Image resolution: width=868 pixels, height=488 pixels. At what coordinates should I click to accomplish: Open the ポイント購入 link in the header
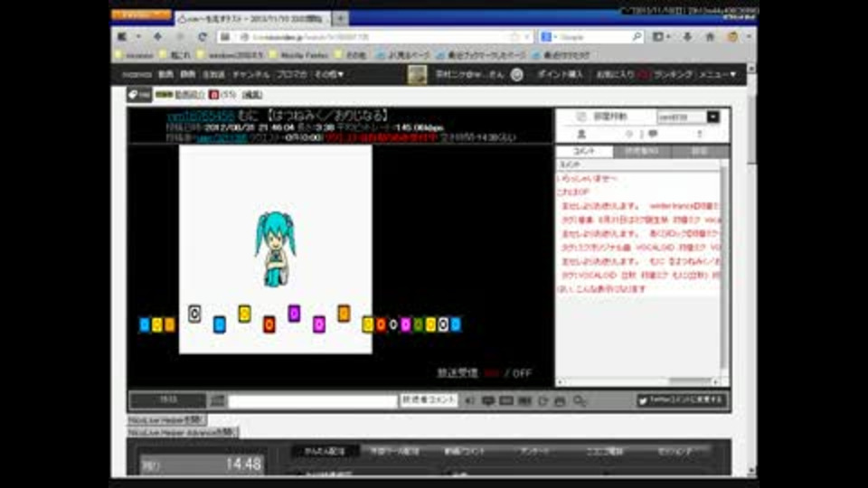(561, 74)
